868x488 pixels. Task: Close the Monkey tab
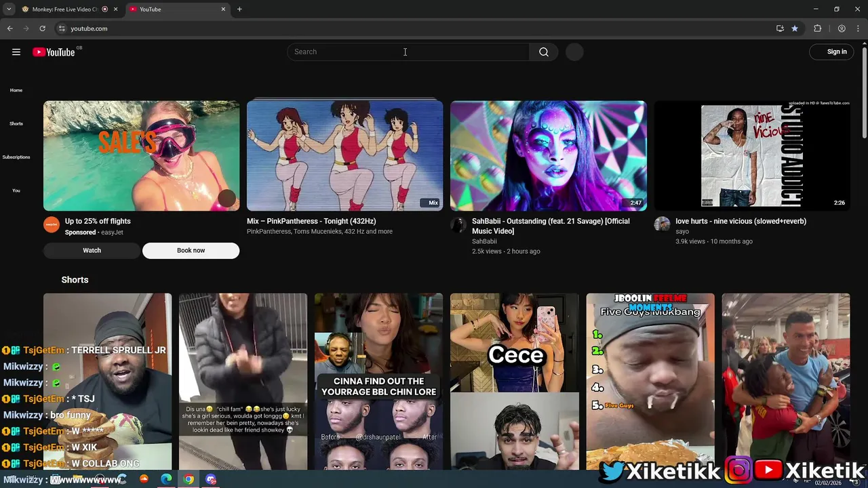click(116, 9)
